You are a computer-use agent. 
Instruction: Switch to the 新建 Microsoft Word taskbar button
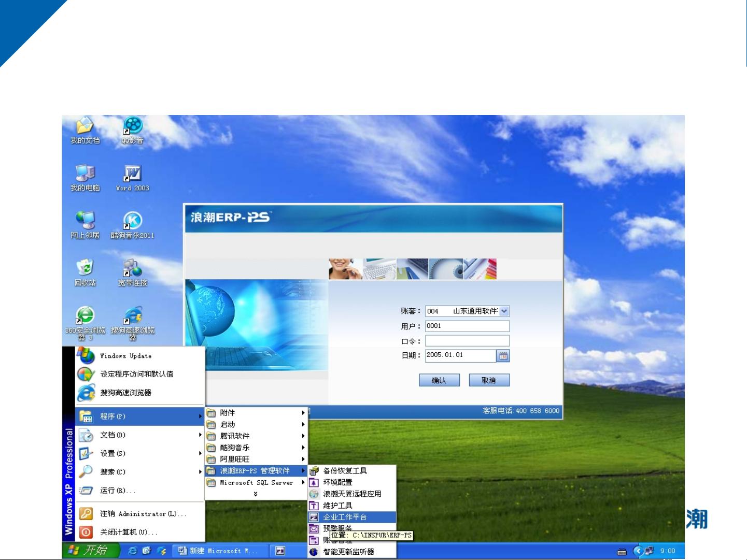219,551
